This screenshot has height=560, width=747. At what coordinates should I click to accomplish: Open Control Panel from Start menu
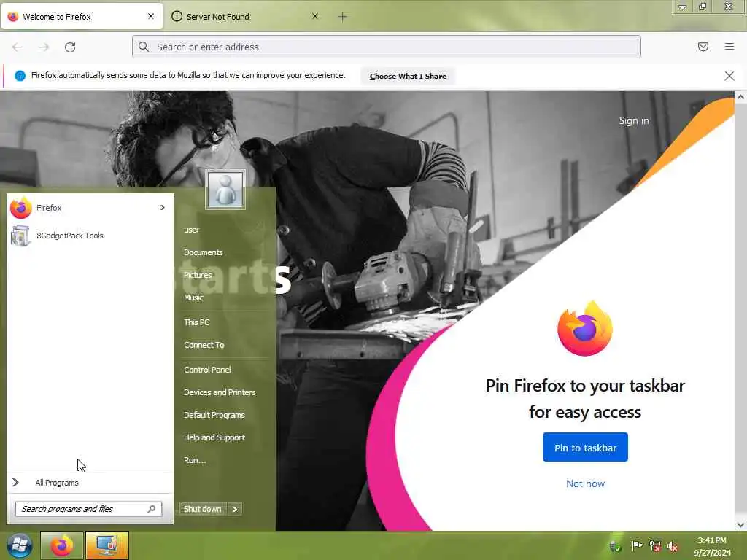[x=207, y=370]
